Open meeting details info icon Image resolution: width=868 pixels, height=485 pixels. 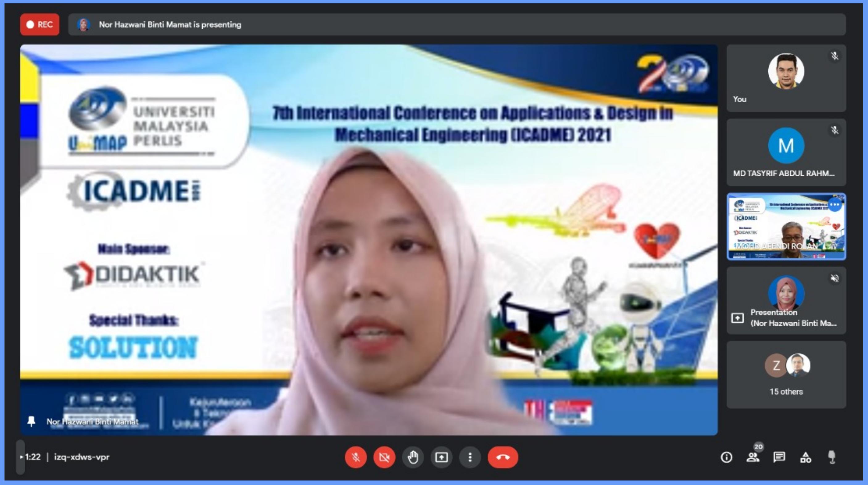[726, 457]
